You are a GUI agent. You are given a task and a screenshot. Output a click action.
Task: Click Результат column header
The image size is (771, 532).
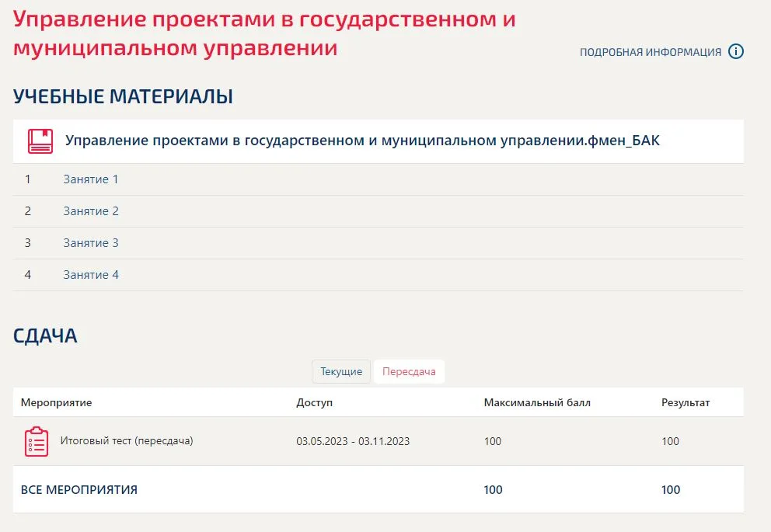tap(686, 403)
